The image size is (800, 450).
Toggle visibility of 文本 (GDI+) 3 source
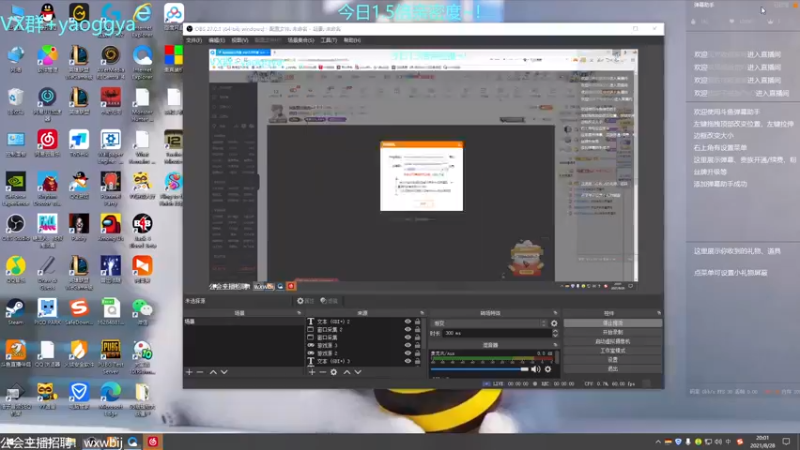pyautogui.click(x=408, y=361)
